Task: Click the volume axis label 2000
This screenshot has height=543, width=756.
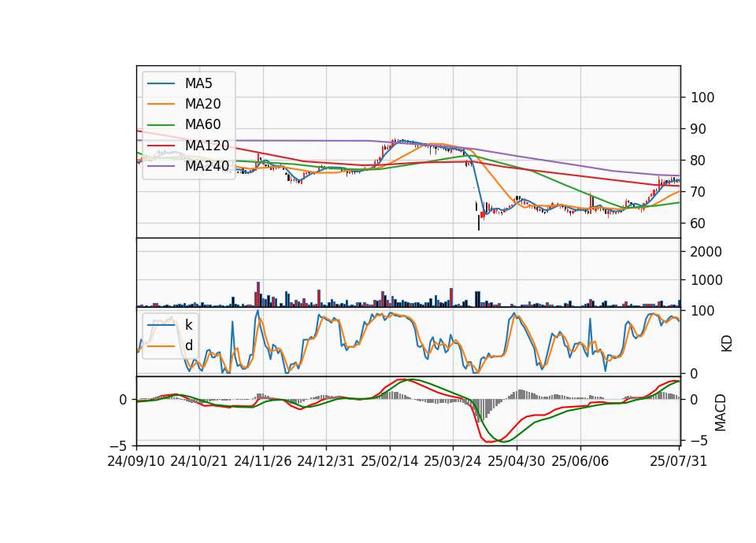Action: [706, 252]
